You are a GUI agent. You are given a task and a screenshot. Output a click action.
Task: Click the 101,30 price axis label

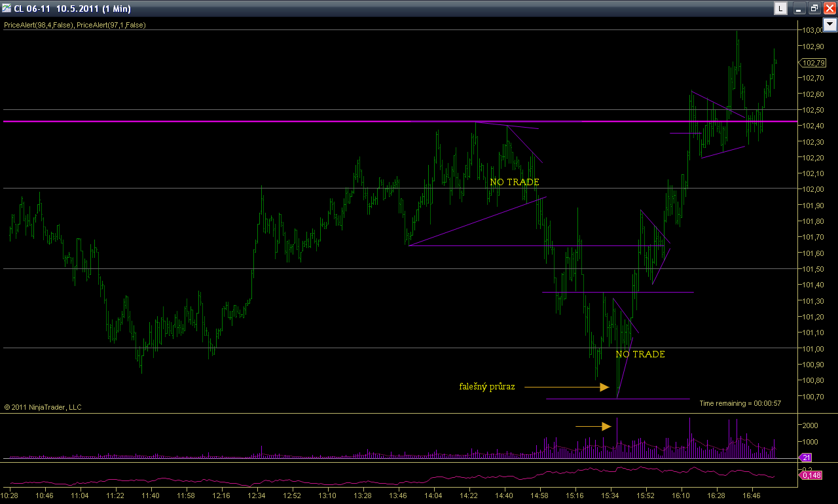[813, 300]
